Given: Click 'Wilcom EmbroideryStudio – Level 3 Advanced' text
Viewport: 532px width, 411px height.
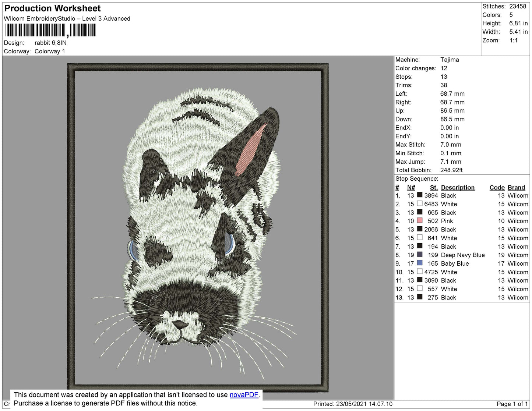Looking at the screenshot, I should pos(67,18).
